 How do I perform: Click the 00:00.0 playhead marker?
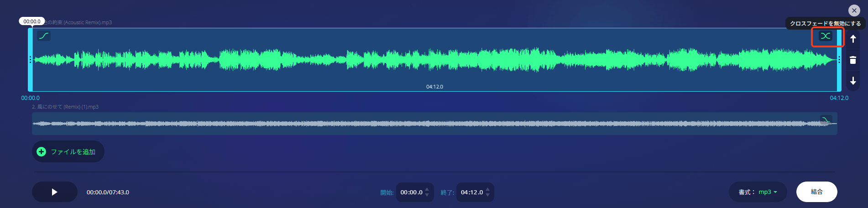(x=32, y=21)
